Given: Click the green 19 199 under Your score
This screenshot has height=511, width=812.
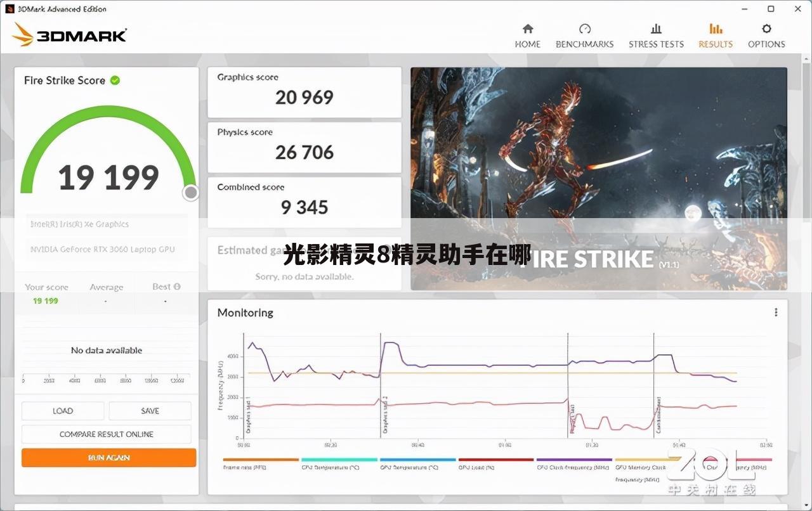Looking at the screenshot, I should [x=46, y=301].
